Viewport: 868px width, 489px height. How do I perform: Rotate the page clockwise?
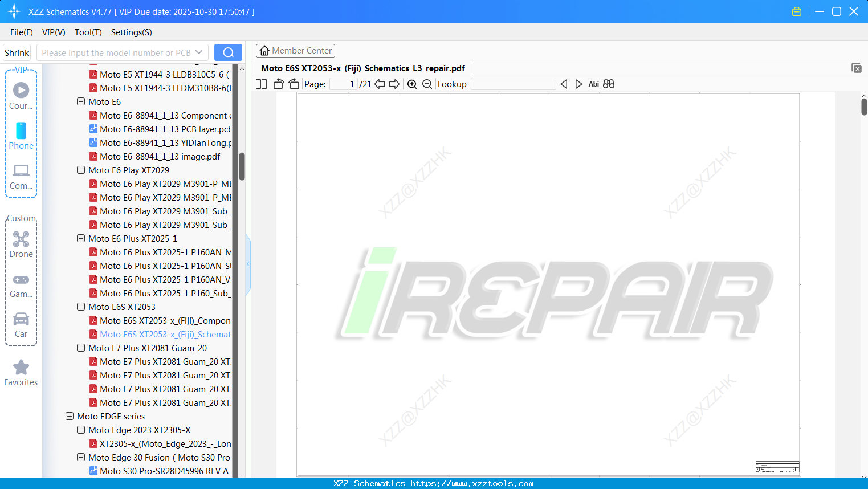[x=294, y=84]
